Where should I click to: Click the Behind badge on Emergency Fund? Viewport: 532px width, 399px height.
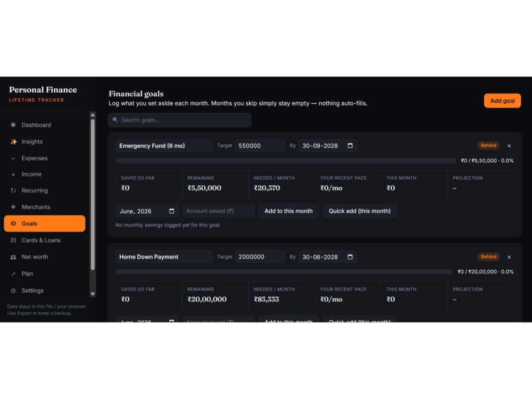click(x=488, y=146)
